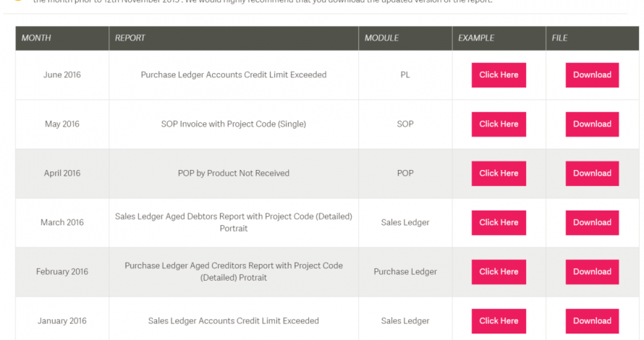Download the May 2016 SOP report
The height and width of the screenshot is (340, 644).
pyautogui.click(x=592, y=124)
